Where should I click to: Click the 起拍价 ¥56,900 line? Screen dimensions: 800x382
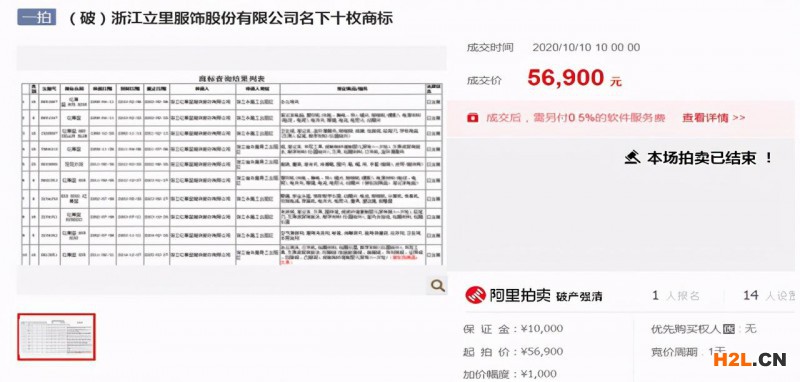pyautogui.click(x=513, y=352)
